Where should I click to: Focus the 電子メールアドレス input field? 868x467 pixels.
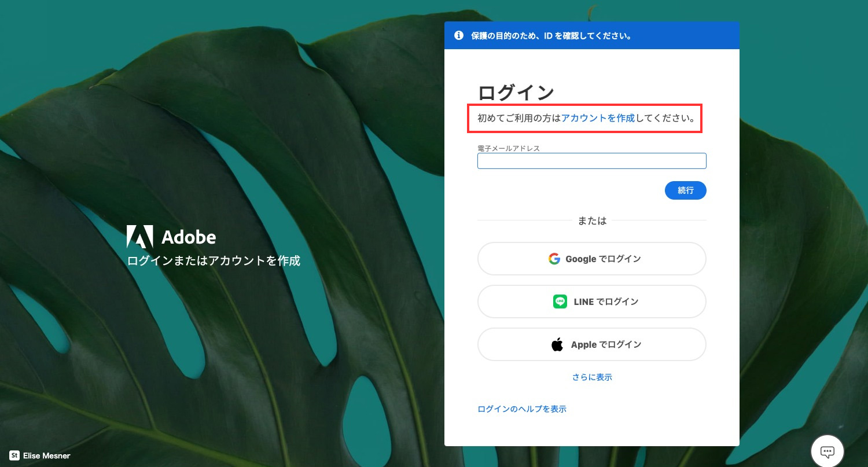pos(591,161)
